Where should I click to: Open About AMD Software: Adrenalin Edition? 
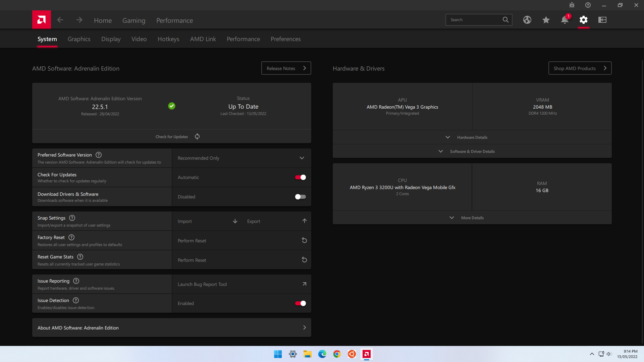(x=172, y=328)
